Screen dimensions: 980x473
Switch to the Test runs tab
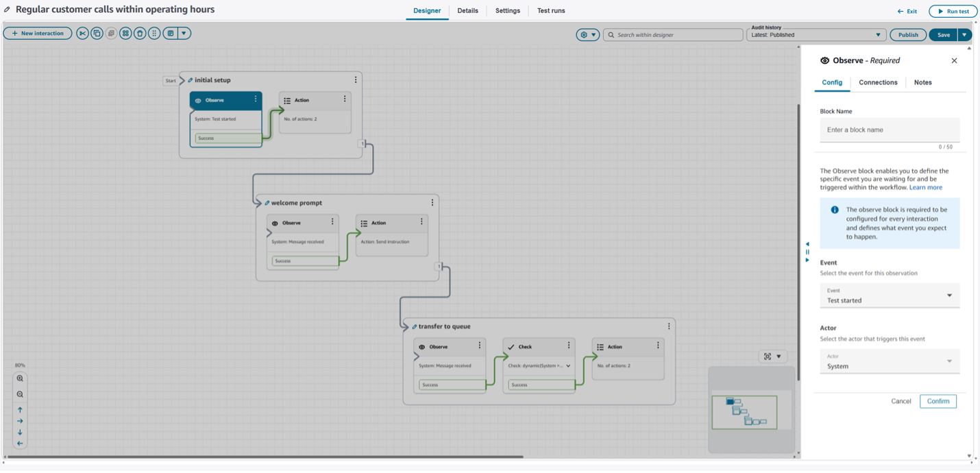[551, 11]
